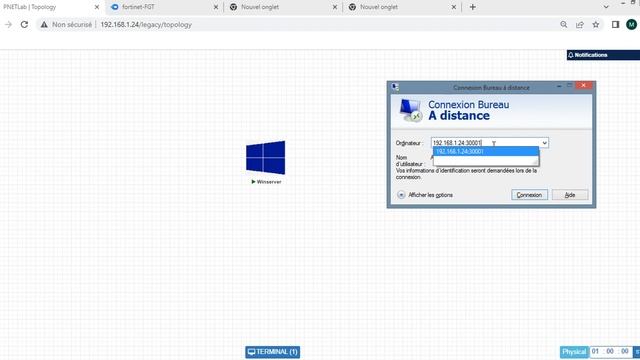The image size is (640, 360).
Task: Close the Connexion Bureau à distance window
Action: [584, 85]
